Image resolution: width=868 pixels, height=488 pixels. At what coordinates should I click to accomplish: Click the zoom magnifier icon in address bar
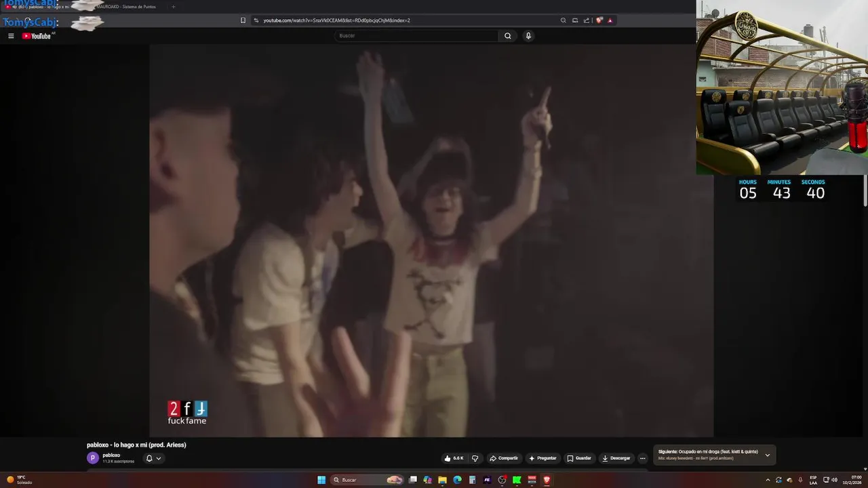point(563,20)
